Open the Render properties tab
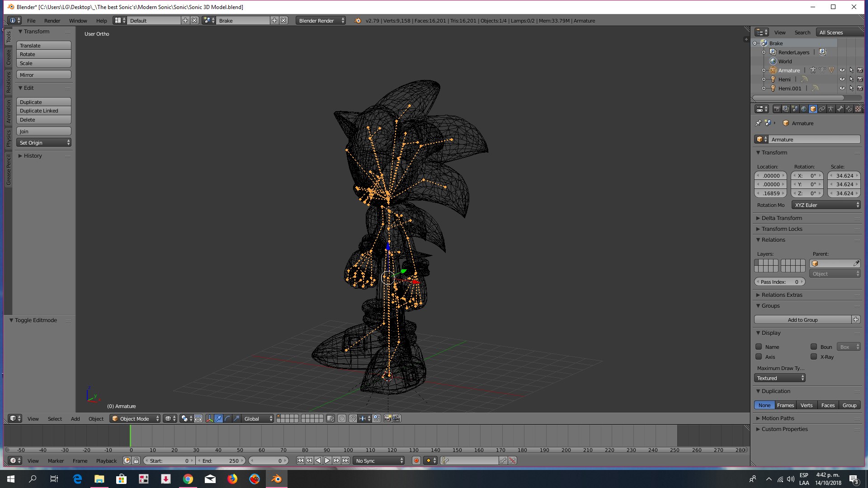Image resolution: width=868 pixels, height=488 pixels. (x=777, y=109)
